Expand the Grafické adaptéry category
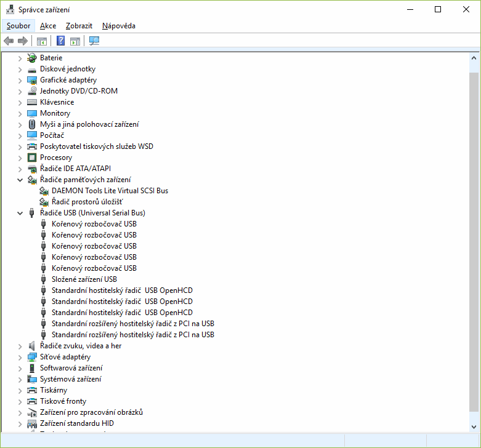 pyautogui.click(x=20, y=80)
